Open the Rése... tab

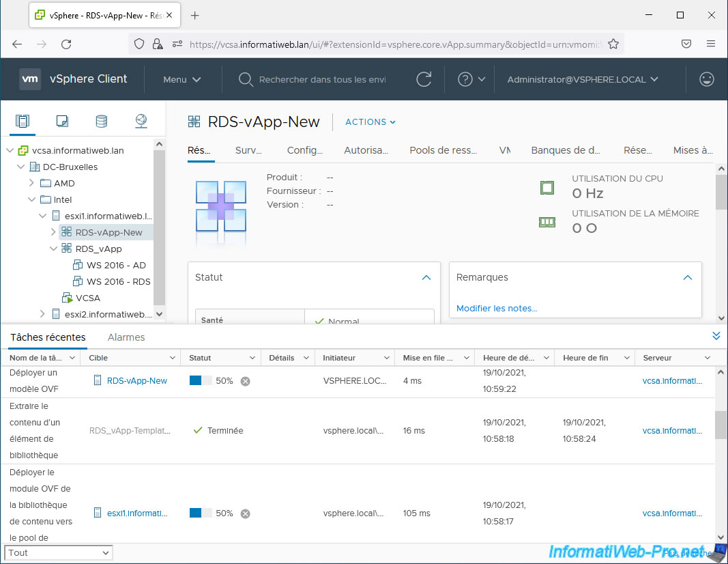click(x=637, y=150)
